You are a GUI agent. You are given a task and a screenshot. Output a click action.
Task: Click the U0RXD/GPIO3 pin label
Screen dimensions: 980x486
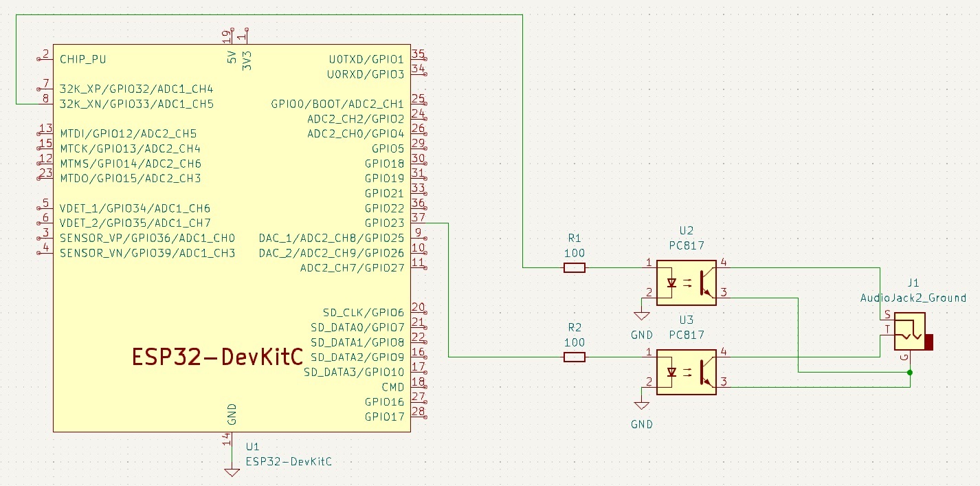366,74
